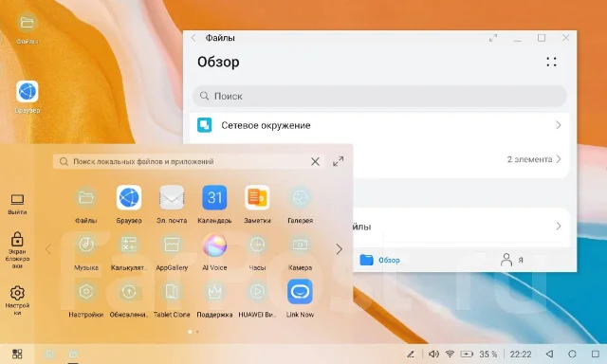Open Настройки in the launcher grid
Viewport: 607px width, 364px height.
[86, 292]
